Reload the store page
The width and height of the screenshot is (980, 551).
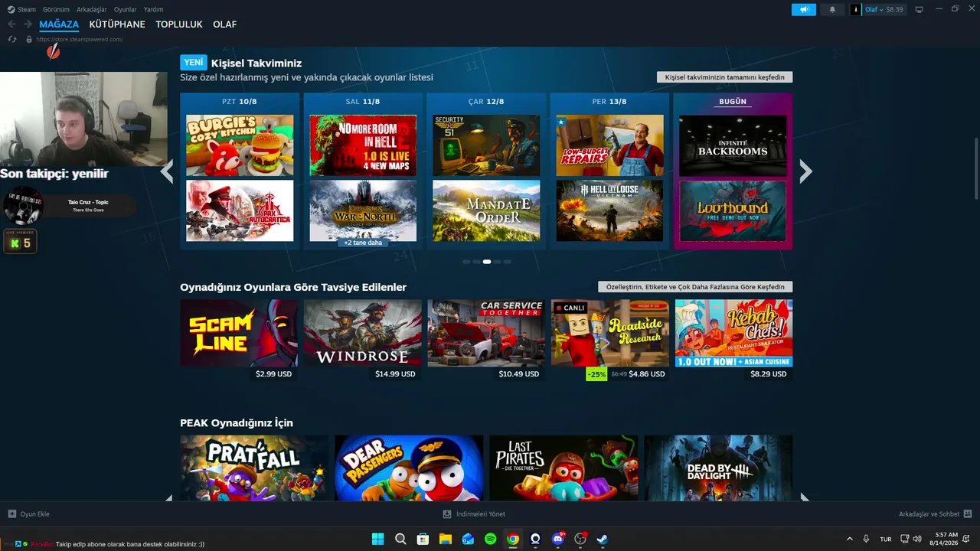[x=12, y=39]
